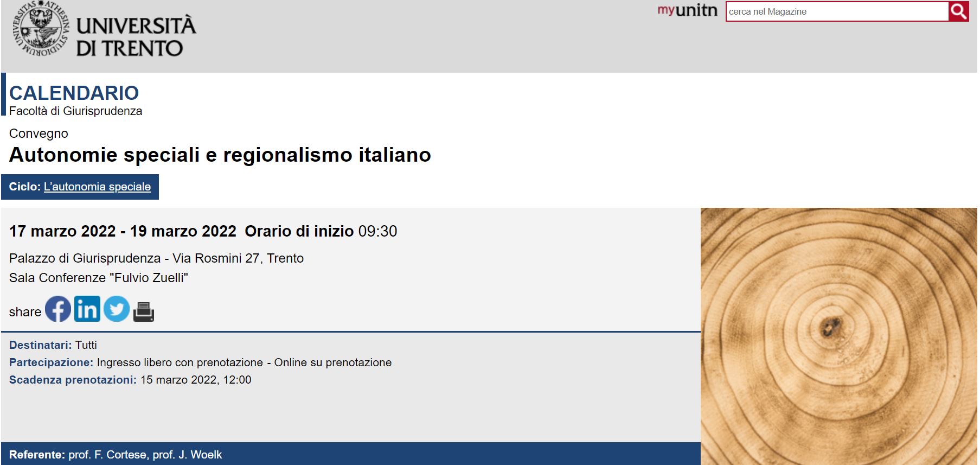Open the L'autonomia speciale cycle link
This screenshot has height=465, width=980.
[97, 187]
